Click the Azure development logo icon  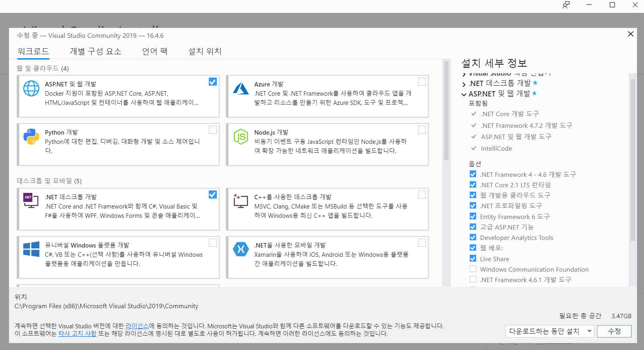(x=241, y=88)
